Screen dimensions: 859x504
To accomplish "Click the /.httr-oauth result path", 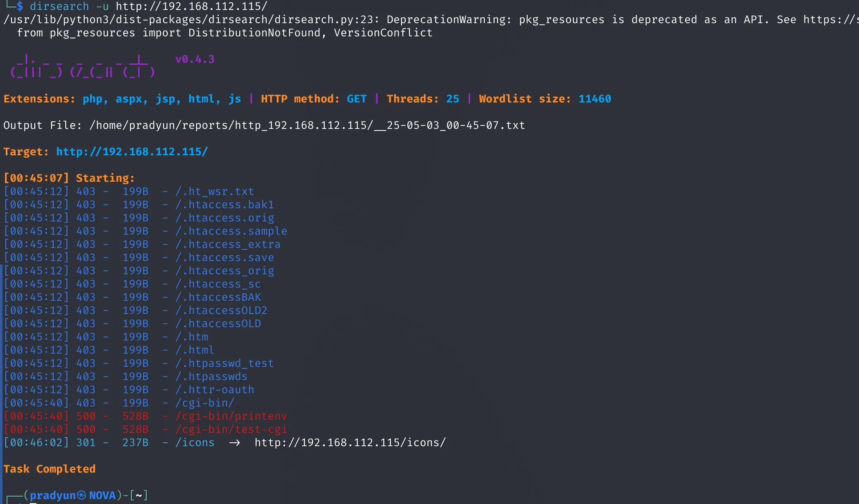I will pos(214,390).
